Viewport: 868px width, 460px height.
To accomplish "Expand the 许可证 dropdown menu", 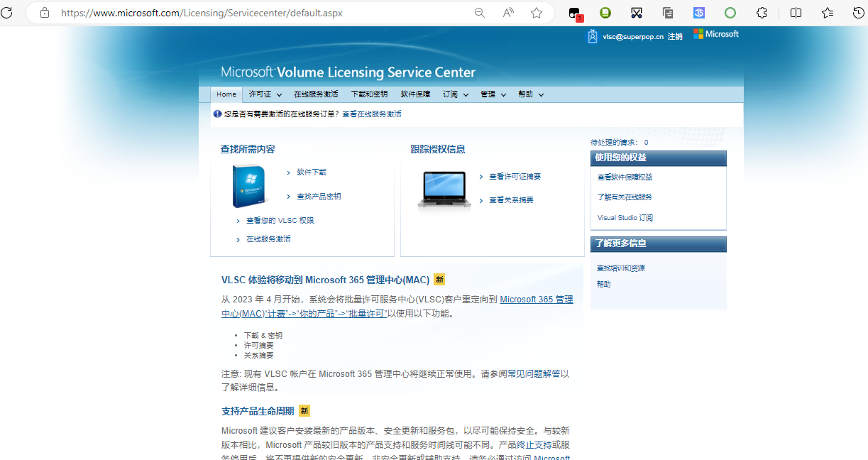I will tap(264, 94).
